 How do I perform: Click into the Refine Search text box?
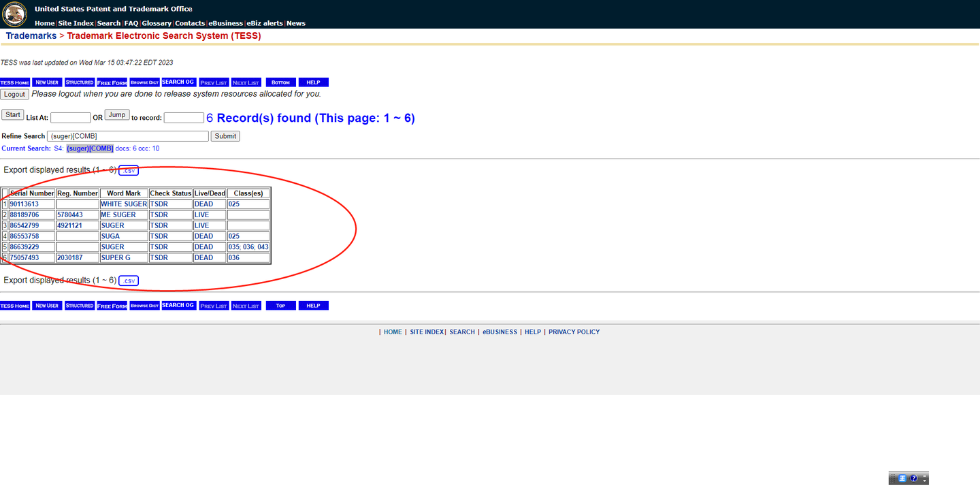tap(129, 136)
